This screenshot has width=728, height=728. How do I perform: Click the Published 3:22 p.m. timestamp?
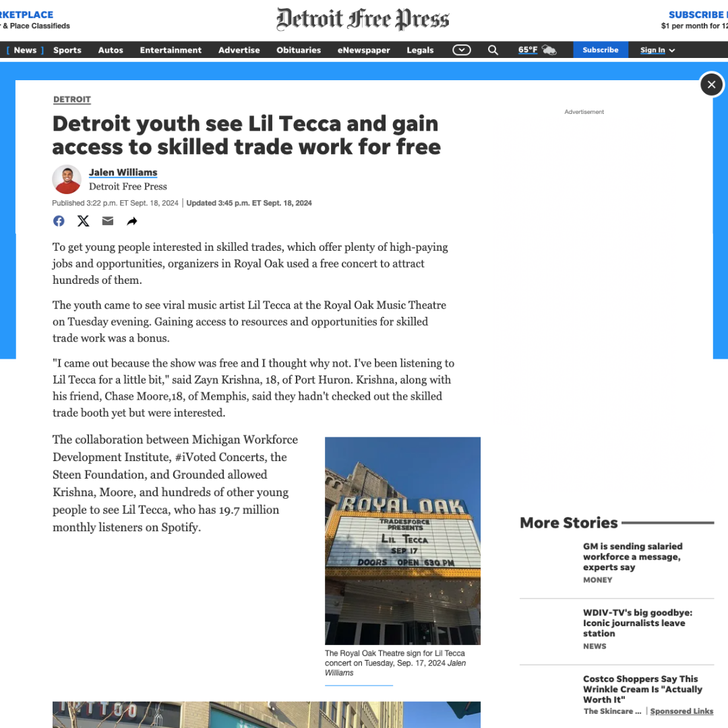point(115,203)
